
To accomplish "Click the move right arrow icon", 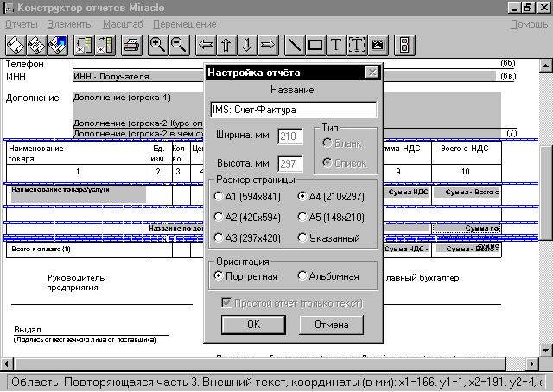I will [268, 44].
